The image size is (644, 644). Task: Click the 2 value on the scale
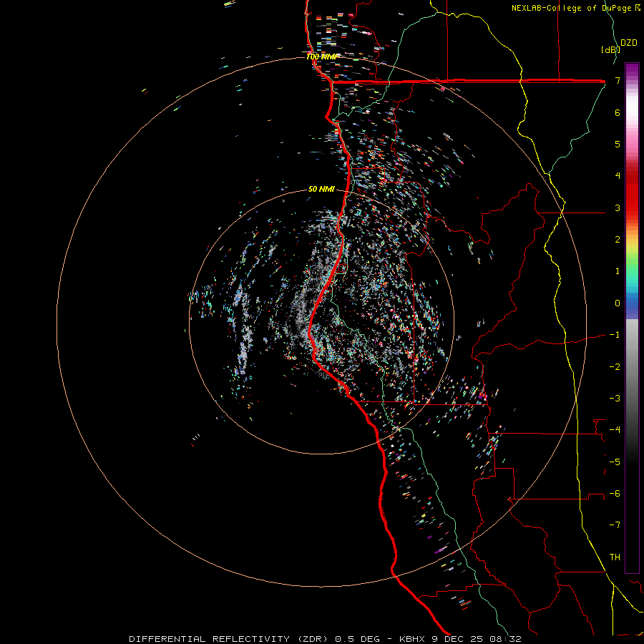tap(618, 240)
